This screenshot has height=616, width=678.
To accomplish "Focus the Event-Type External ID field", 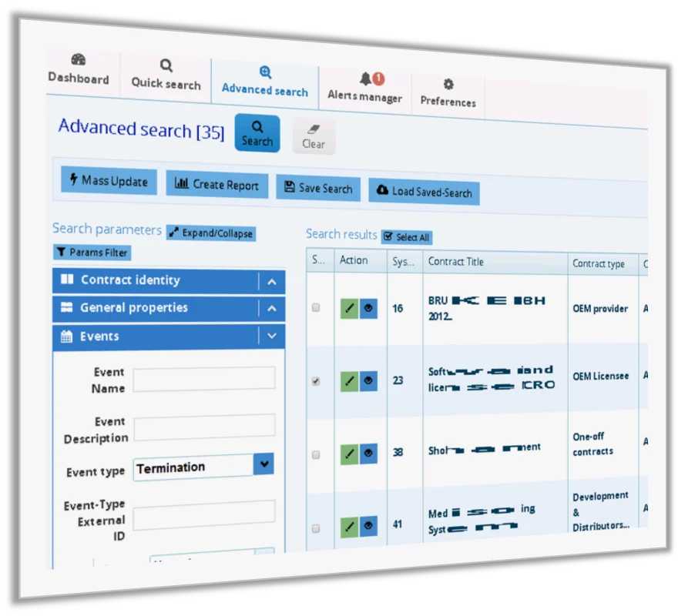I will point(204,515).
